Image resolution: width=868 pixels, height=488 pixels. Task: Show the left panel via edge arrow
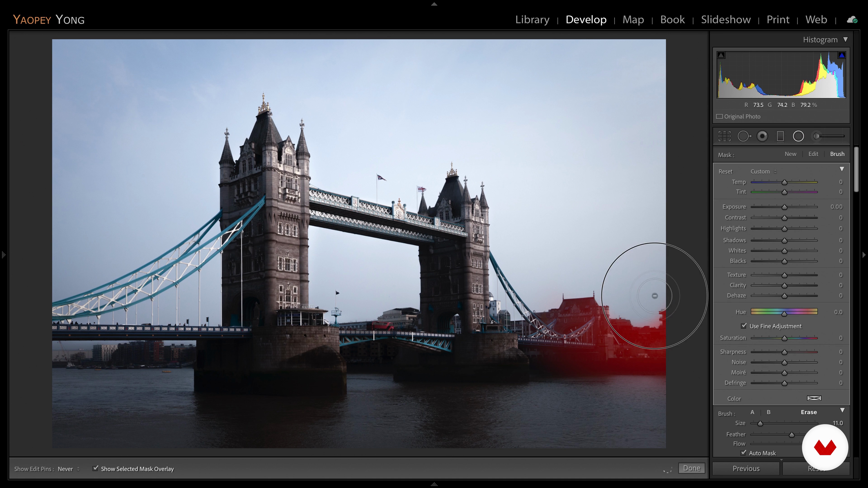(x=3, y=255)
